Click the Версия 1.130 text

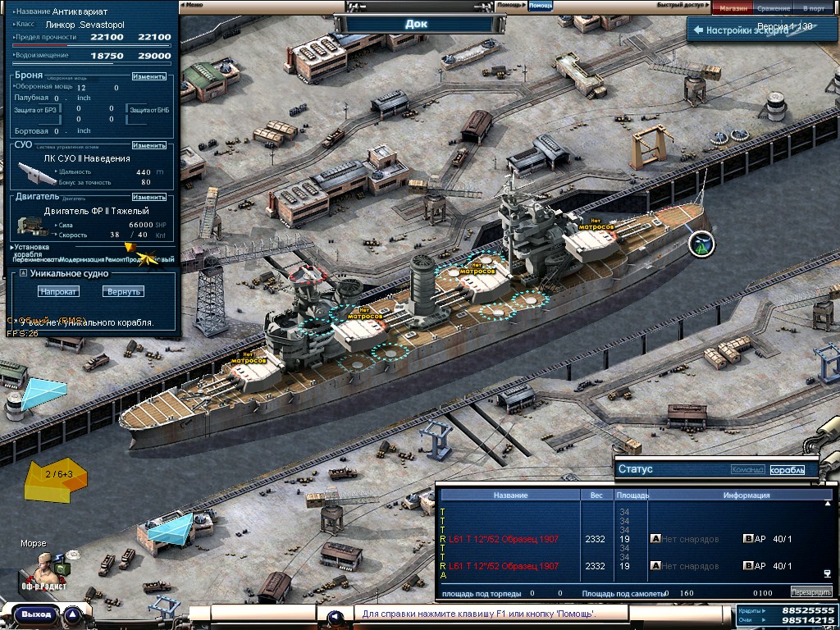784,25
